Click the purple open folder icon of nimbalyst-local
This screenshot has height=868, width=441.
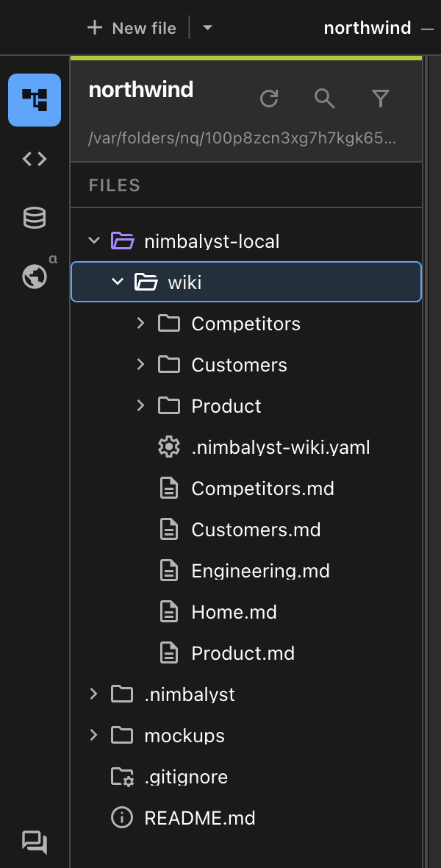pos(122,241)
